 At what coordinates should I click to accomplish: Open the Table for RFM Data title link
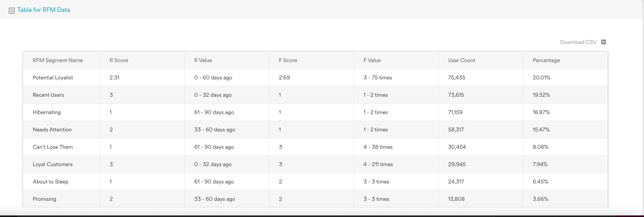tap(43, 10)
